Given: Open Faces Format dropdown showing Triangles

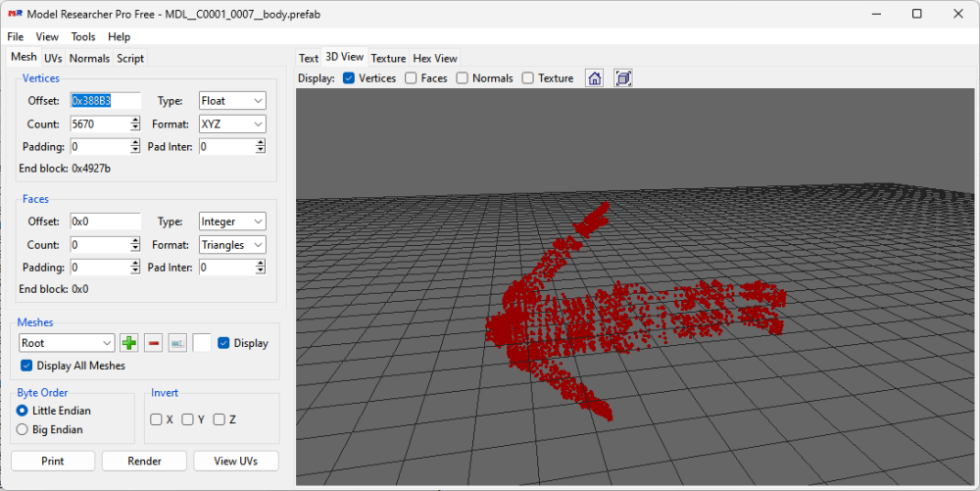Looking at the screenshot, I should tap(232, 245).
